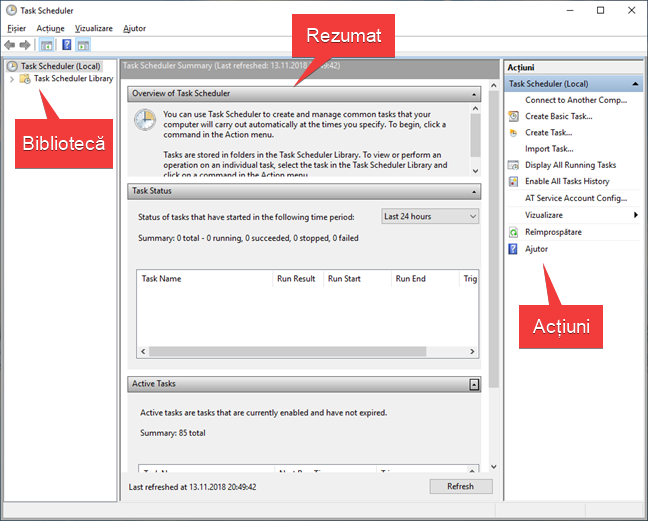Screen dimensions: 648x521
Task: Open the Fișier menu
Action: point(17,29)
